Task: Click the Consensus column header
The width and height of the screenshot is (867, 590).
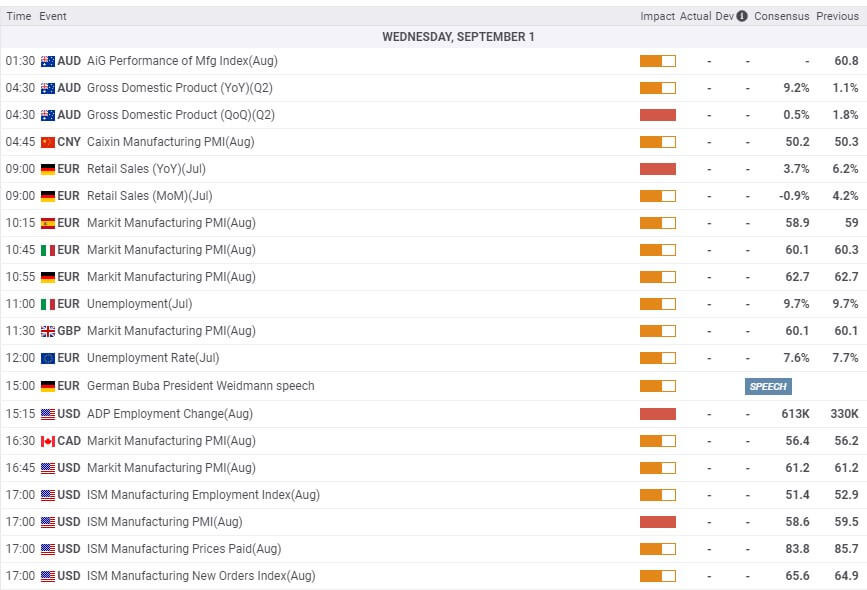Action: 781,16
